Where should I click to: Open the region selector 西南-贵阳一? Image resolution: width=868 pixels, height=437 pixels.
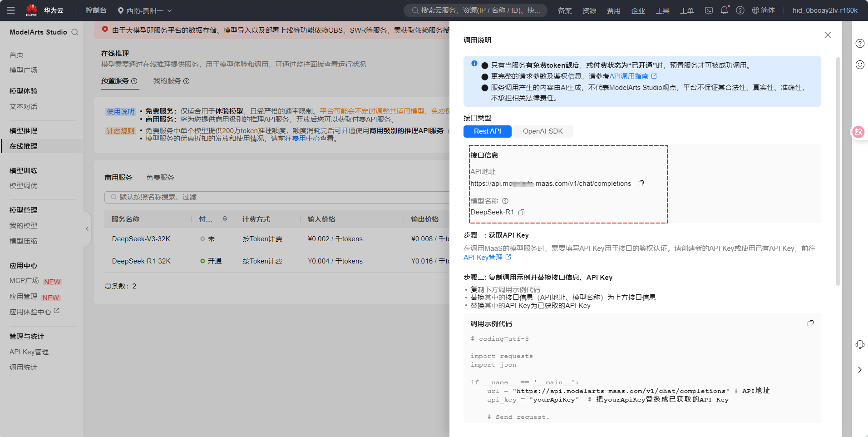click(145, 10)
